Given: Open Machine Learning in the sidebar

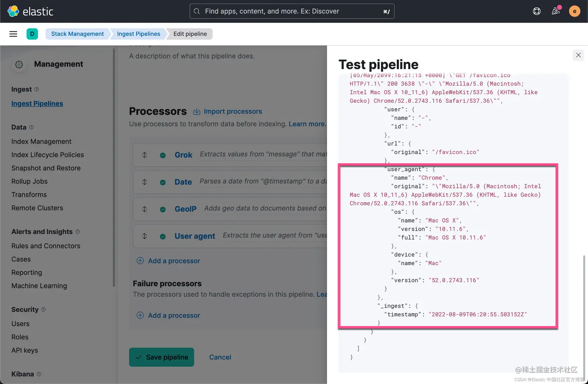Looking at the screenshot, I should 39,286.
